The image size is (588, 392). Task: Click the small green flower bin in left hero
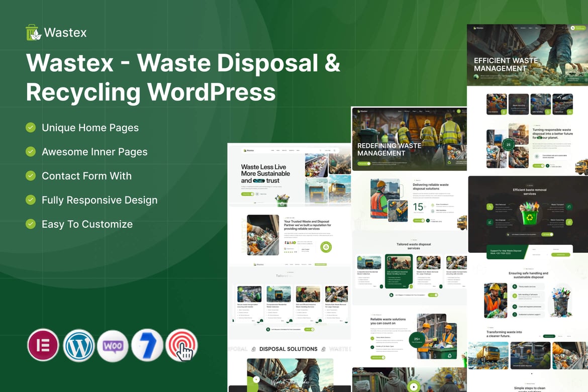coord(281,201)
